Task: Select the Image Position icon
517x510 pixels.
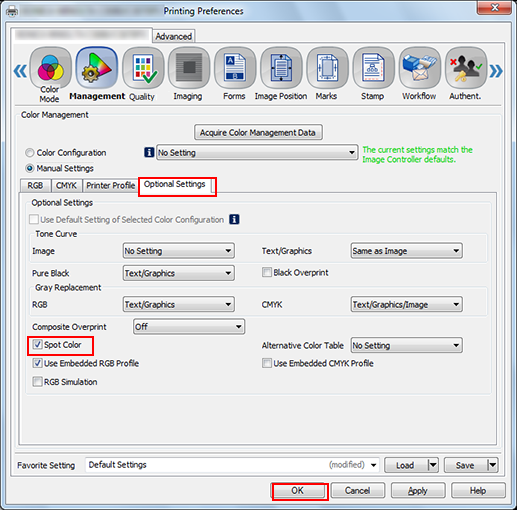Action: pyautogui.click(x=281, y=69)
